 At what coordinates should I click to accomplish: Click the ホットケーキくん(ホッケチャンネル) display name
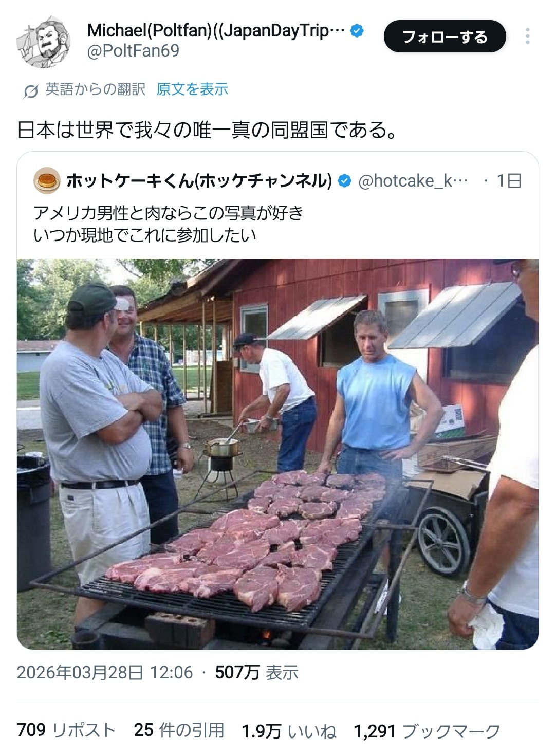199,181
